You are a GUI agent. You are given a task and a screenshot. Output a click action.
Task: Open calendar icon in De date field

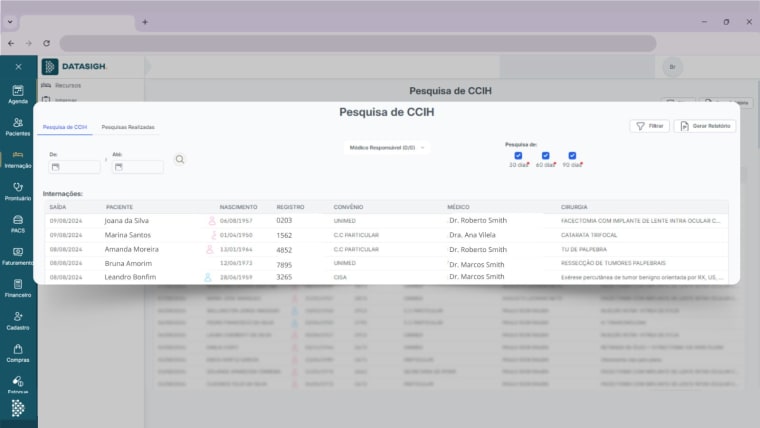(x=56, y=167)
